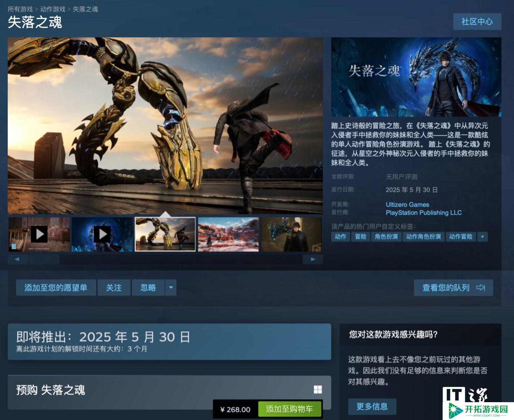Click the 预购 失落之魂 heading
This screenshot has height=420, width=514.
[51, 390]
